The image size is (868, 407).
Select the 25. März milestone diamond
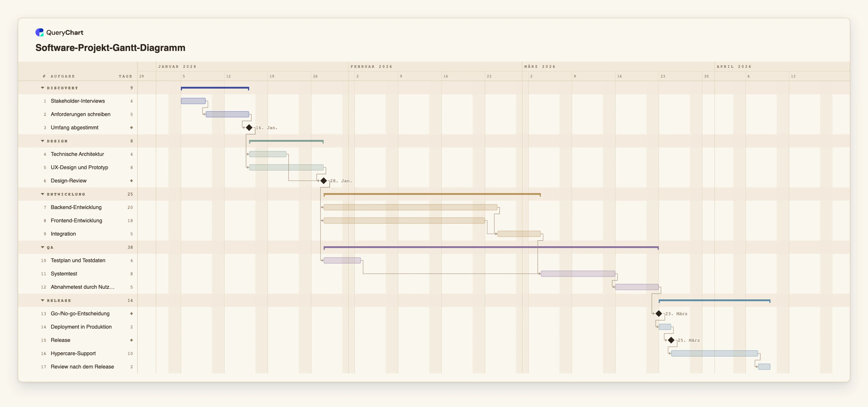[671, 340]
